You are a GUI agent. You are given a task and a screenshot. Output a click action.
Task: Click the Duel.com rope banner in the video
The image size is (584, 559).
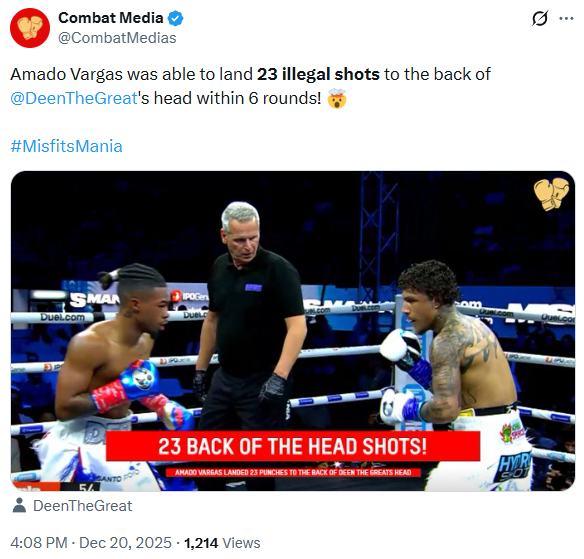(63, 317)
